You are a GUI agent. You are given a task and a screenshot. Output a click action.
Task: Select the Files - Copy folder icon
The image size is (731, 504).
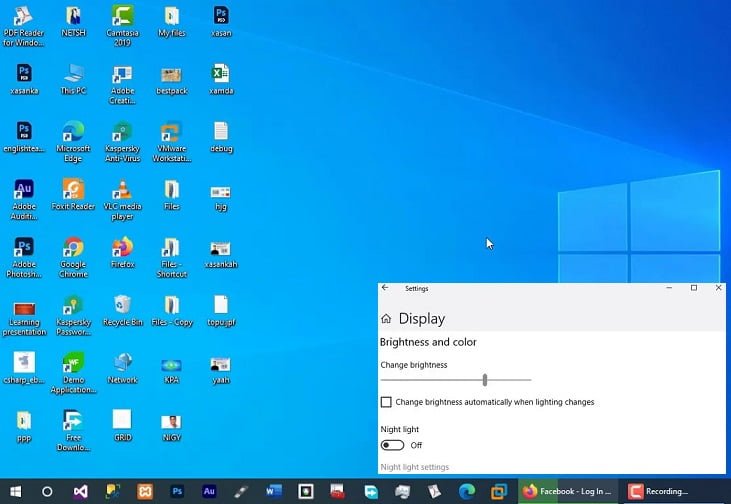pos(172,311)
